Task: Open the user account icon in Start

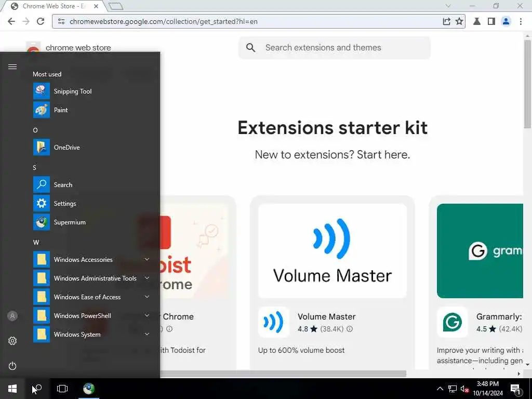Action: [x=12, y=316]
